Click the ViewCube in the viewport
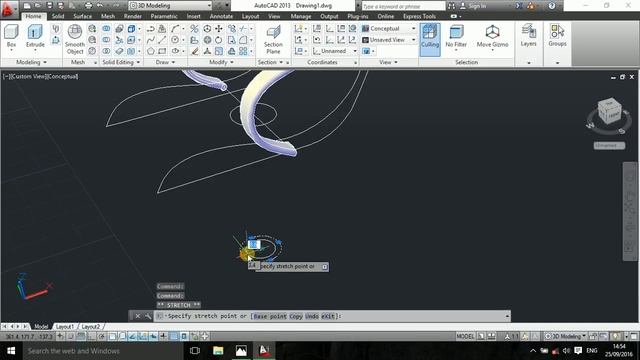Image resolution: width=640 pixels, height=360 pixels. (x=609, y=111)
